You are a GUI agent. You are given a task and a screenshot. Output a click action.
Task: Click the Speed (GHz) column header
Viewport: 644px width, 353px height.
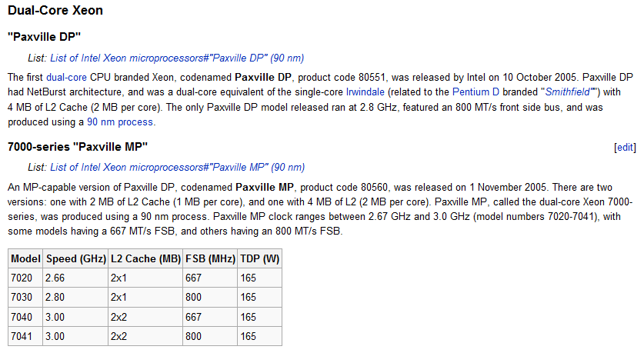click(x=75, y=258)
